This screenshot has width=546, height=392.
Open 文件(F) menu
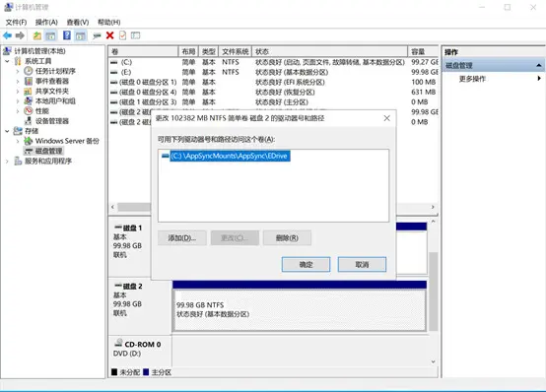click(x=16, y=23)
